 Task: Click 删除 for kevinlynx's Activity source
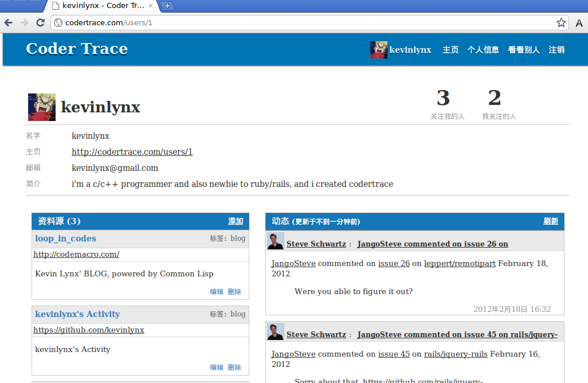coord(234,367)
